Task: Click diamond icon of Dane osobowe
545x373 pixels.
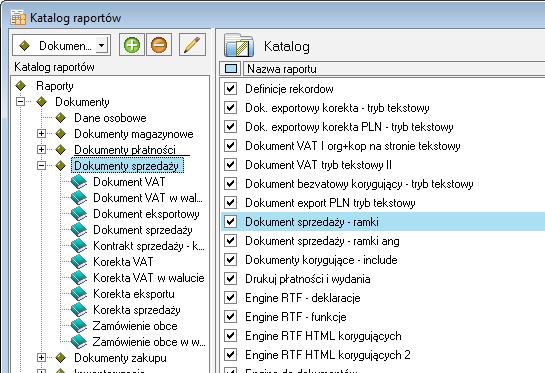Action: click(61, 117)
